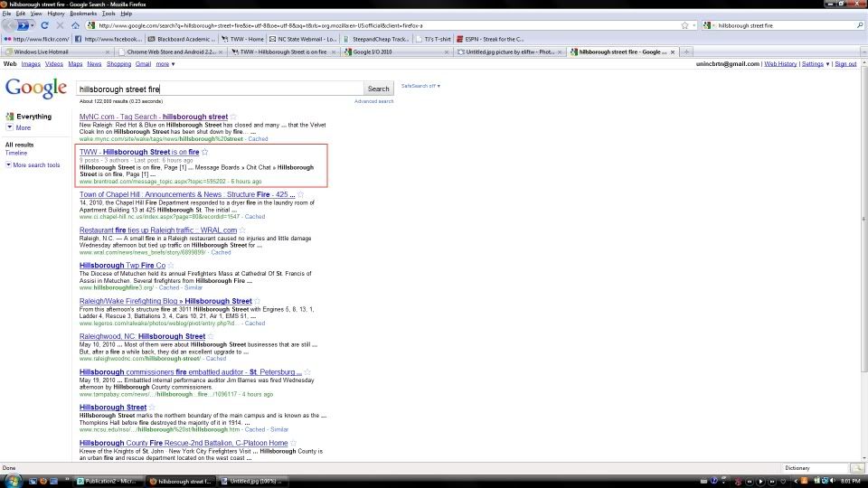The width and height of the screenshot is (868, 488).
Task: Open the Web History link
Action: click(x=780, y=64)
